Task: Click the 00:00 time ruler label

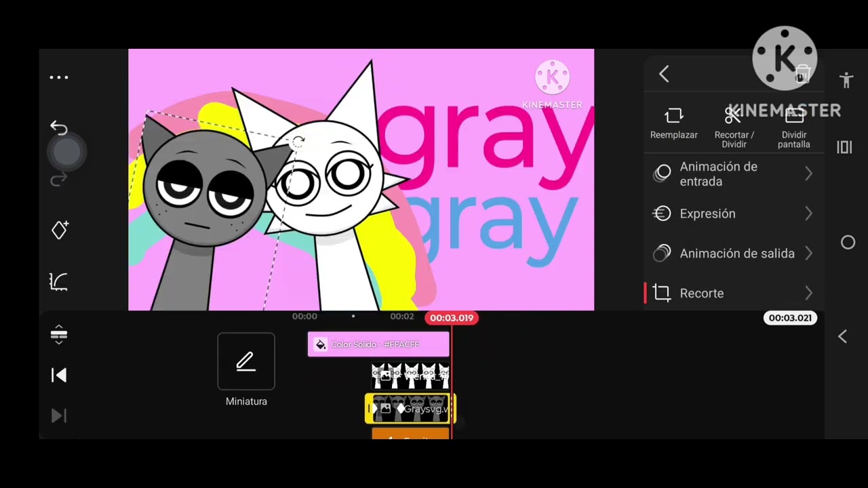Action: click(x=304, y=317)
